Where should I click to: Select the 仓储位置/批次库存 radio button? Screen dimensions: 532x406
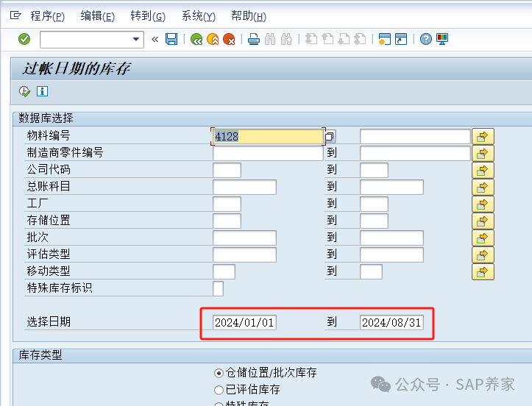[219, 374]
